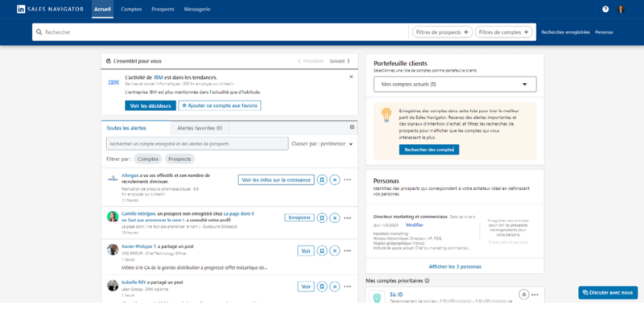Open more options for Allergan alert
The height and width of the screenshot is (322, 644).
click(x=348, y=180)
